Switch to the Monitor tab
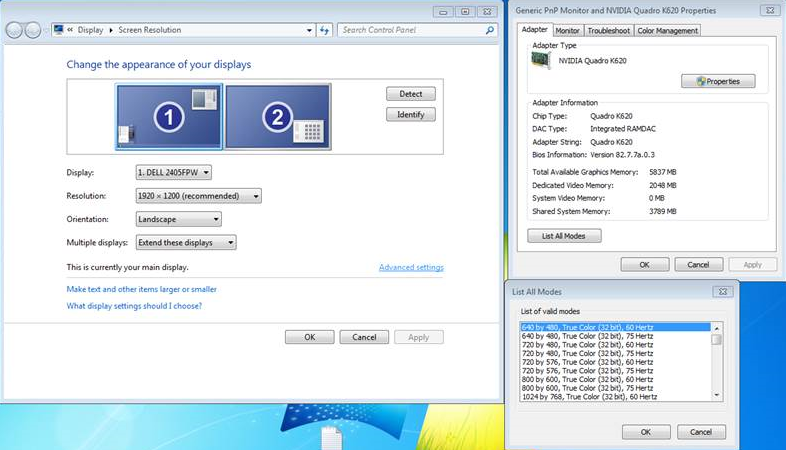Image resolution: width=786 pixels, height=450 pixels. click(567, 31)
